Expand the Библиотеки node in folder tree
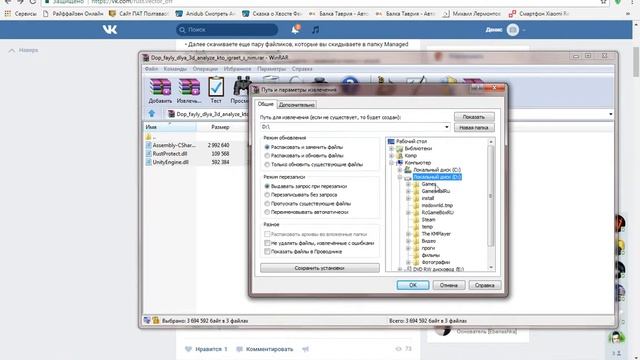 [x=392, y=149]
